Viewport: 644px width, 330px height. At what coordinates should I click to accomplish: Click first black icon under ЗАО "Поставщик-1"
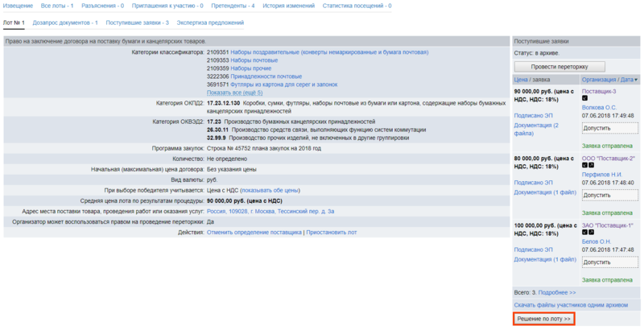click(x=585, y=233)
